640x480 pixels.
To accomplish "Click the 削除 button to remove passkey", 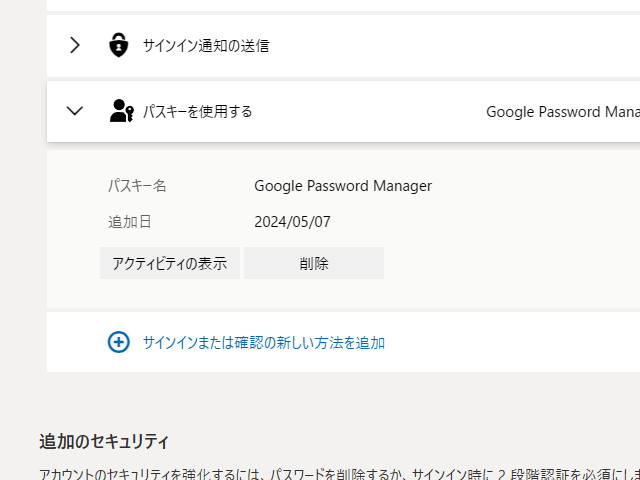I will pyautogui.click(x=314, y=263).
